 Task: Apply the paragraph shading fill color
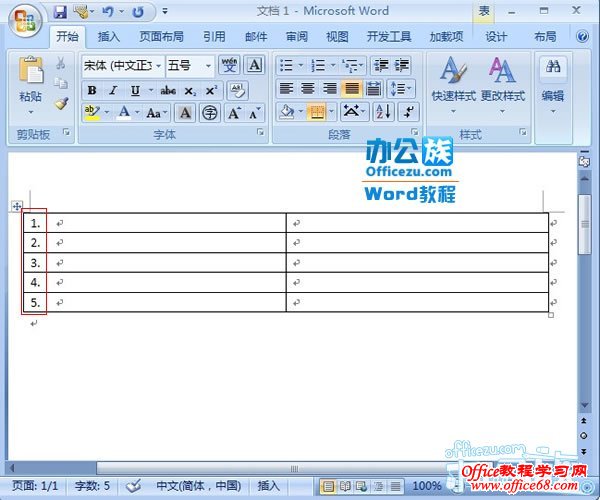point(287,112)
